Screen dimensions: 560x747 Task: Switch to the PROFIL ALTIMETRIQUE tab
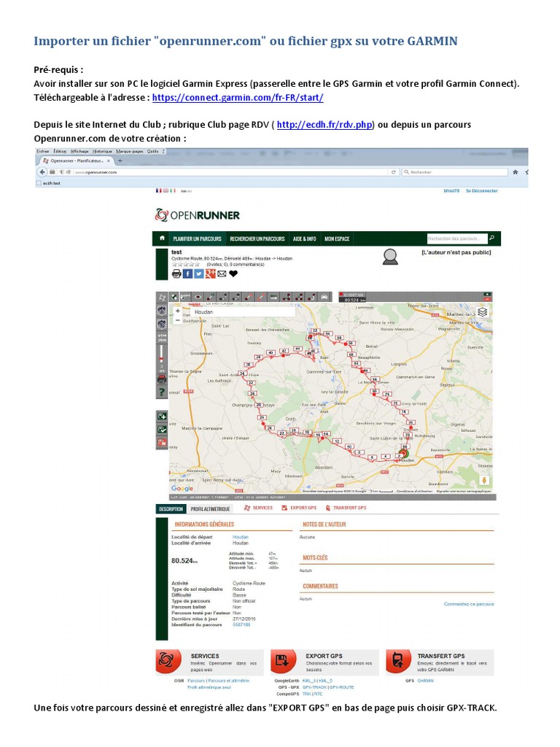tap(210, 508)
